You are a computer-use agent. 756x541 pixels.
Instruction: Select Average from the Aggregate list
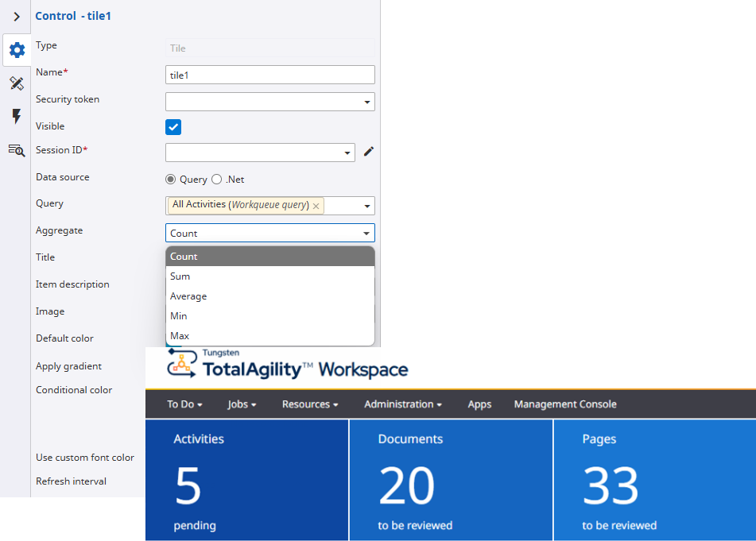(188, 296)
